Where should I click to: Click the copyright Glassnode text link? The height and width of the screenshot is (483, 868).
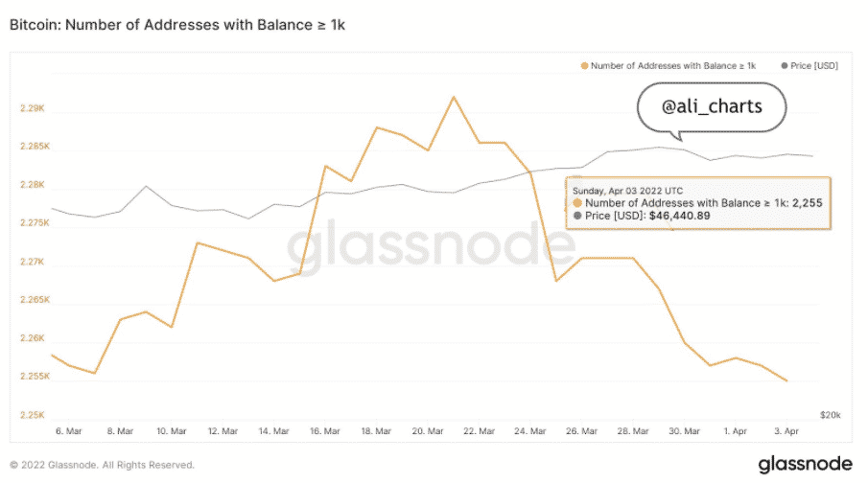(102, 465)
